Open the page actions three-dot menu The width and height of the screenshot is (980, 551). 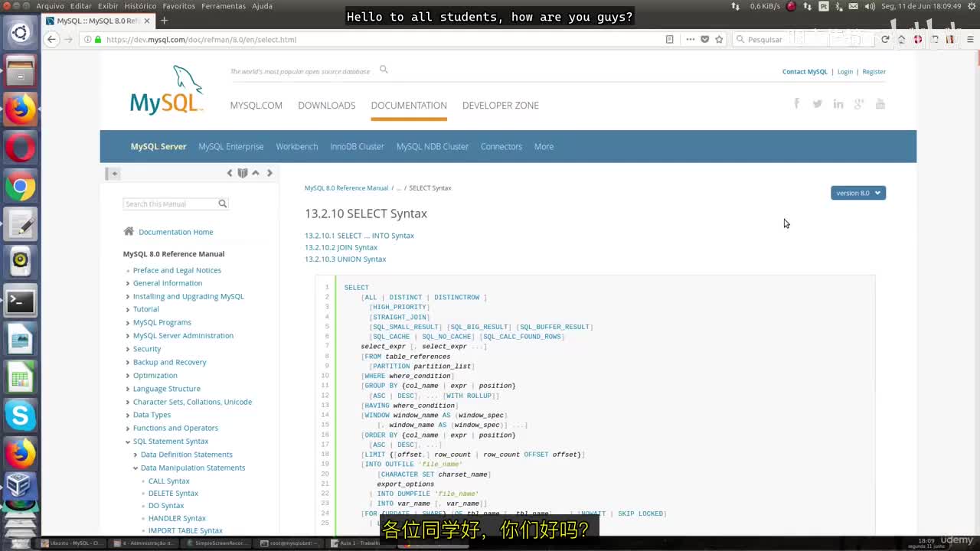(x=691, y=39)
